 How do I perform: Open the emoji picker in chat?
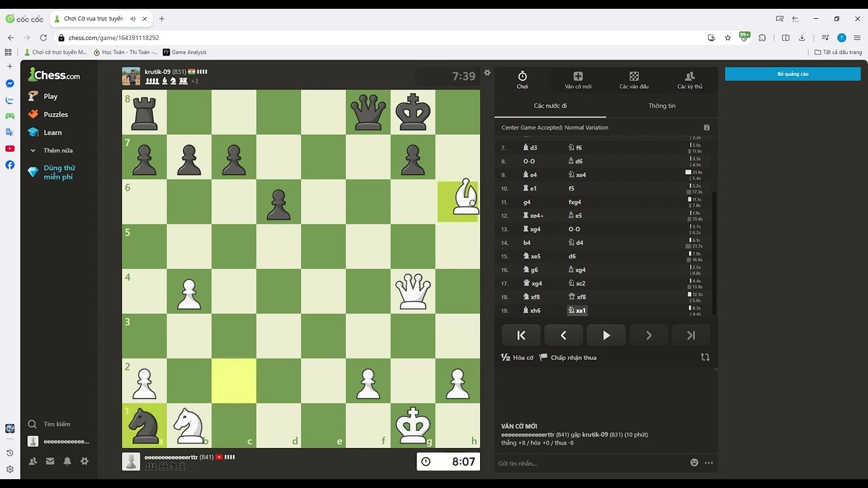coord(694,463)
